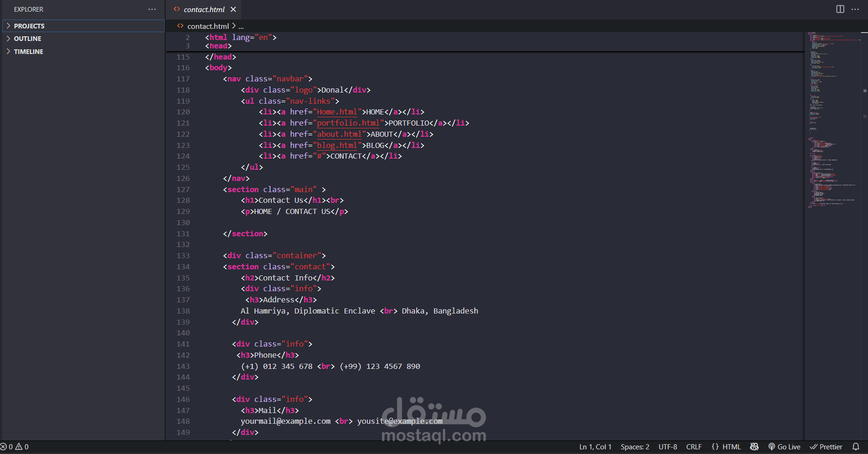Screen dimensions: 868x454
Task: Click the "Home.html" href link
Action: point(337,112)
